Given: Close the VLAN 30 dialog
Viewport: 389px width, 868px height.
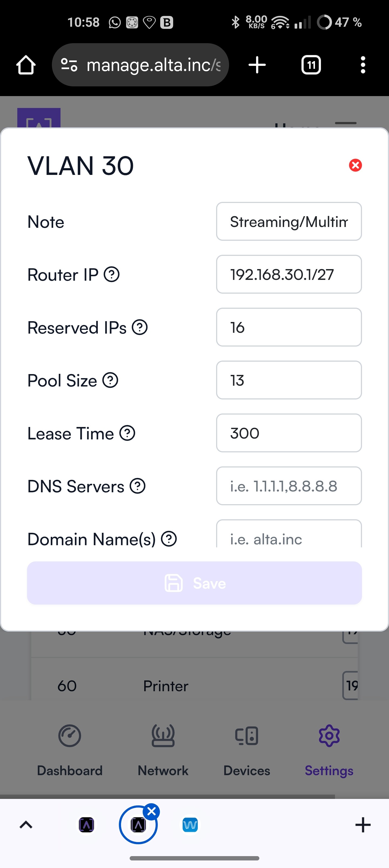Looking at the screenshot, I should [355, 165].
